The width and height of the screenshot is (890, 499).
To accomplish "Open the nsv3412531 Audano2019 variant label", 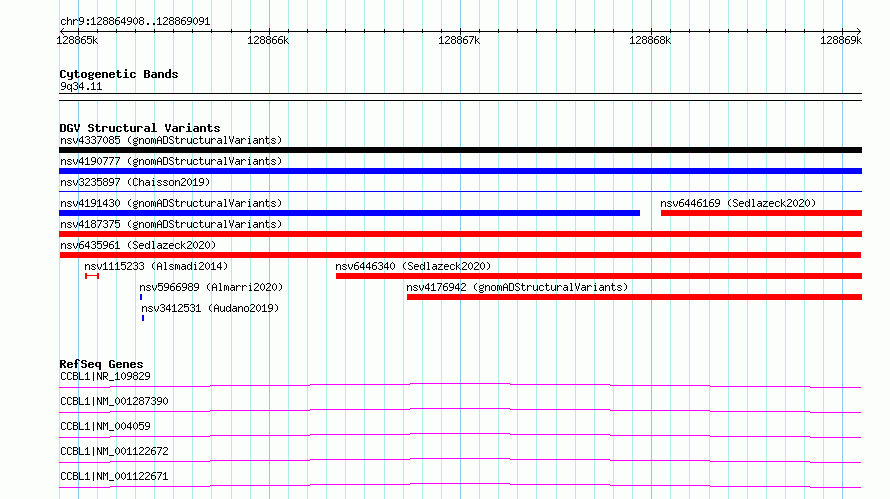I will pos(210,308).
